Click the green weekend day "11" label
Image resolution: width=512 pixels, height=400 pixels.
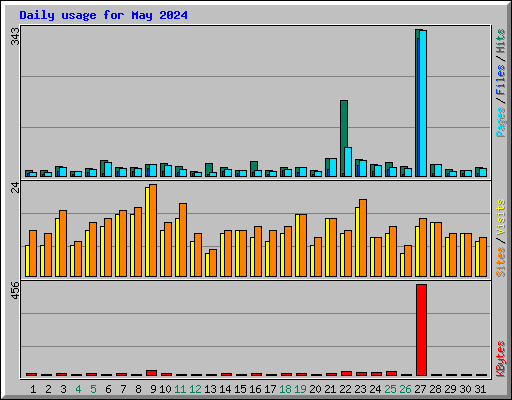pyautogui.click(x=180, y=389)
